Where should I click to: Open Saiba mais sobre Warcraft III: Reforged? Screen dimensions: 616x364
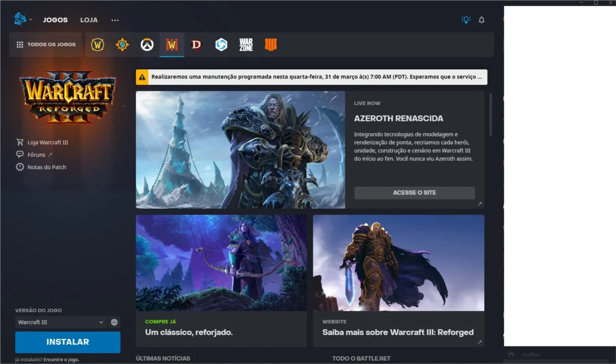coord(398,332)
